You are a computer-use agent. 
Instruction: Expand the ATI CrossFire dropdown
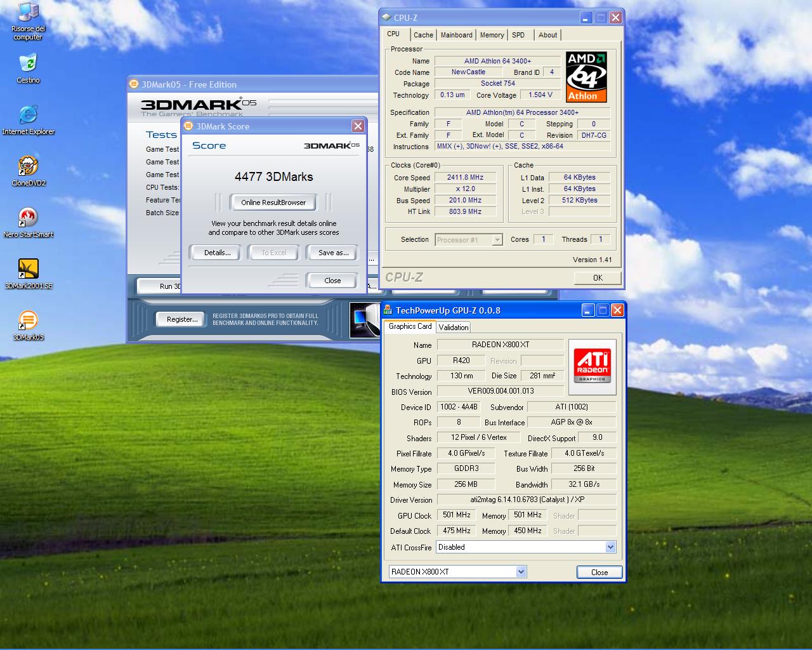point(610,547)
